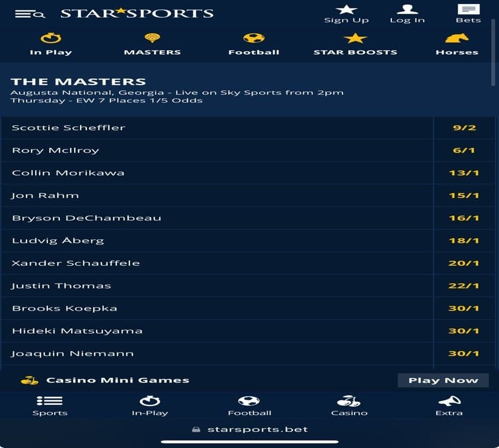Select Brooks Koepka odds 30/1

(x=464, y=308)
